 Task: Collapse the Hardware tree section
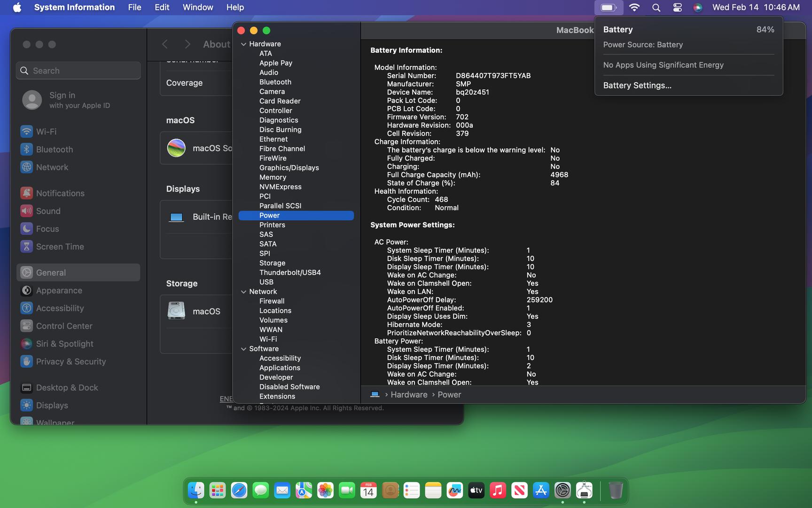coord(243,44)
